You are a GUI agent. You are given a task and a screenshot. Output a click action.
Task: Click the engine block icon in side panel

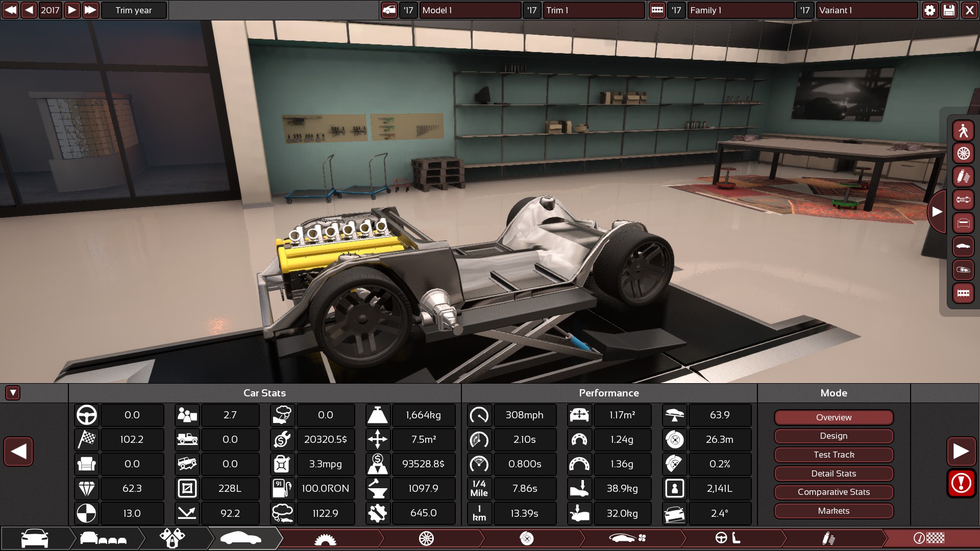coord(963,293)
